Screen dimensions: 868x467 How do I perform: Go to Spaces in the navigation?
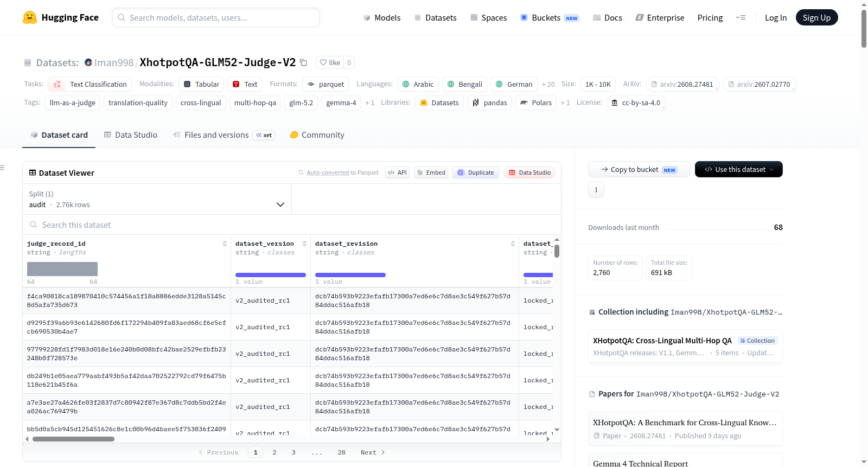[x=489, y=17]
